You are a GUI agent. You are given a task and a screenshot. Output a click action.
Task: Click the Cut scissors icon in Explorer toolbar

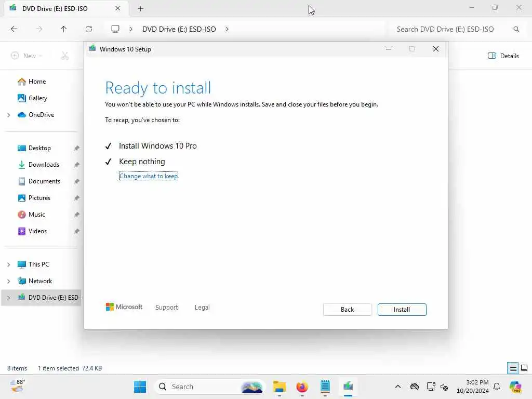click(x=65, y=56)
